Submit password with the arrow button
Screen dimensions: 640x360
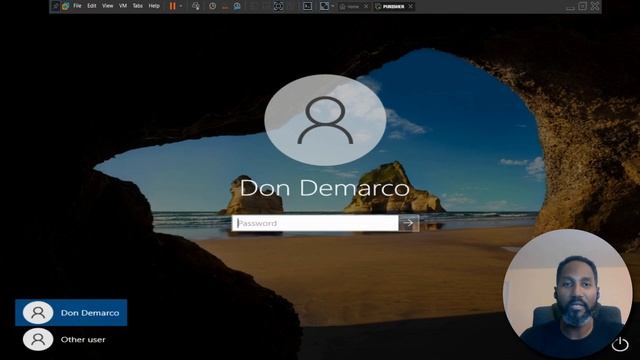click(409, 223)
